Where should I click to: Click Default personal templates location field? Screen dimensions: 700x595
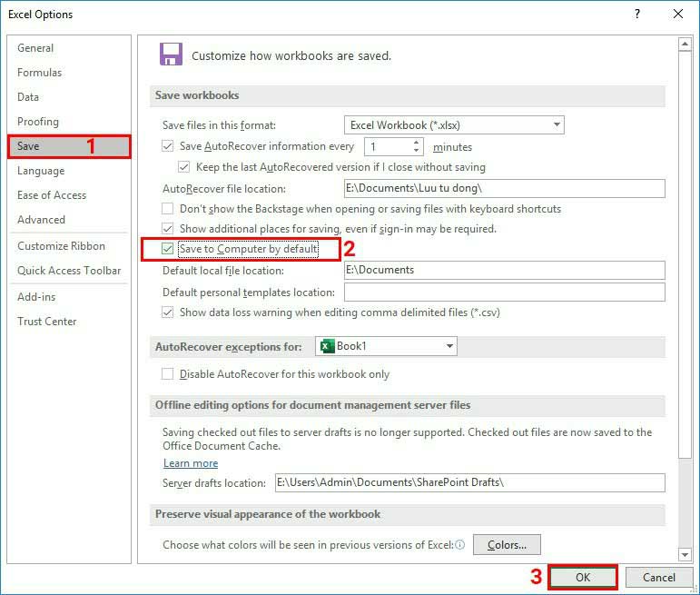[x=505, y=293]
